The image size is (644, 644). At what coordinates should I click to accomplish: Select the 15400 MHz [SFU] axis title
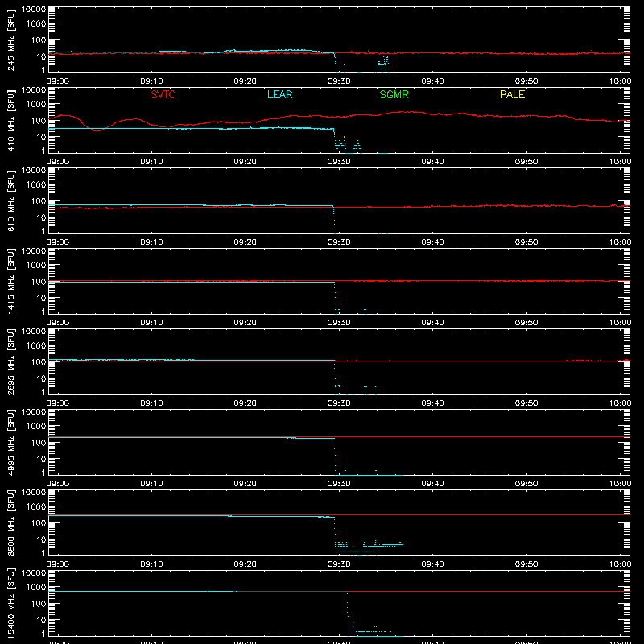(x=10, y=603)
